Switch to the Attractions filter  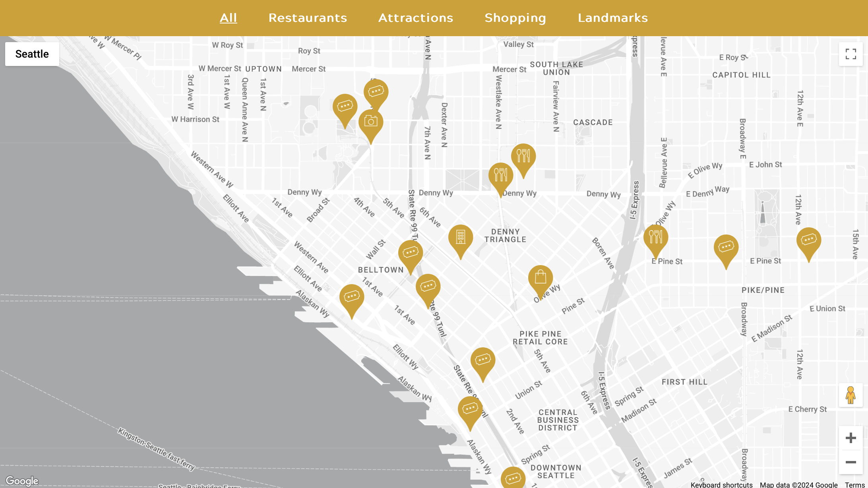[x=416, y=18]
